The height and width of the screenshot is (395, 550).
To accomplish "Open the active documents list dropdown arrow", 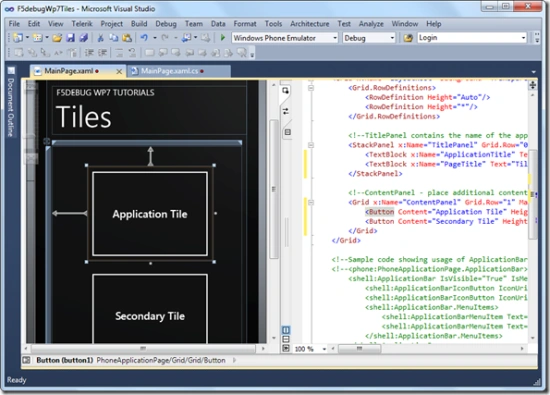I will (533, 72).
